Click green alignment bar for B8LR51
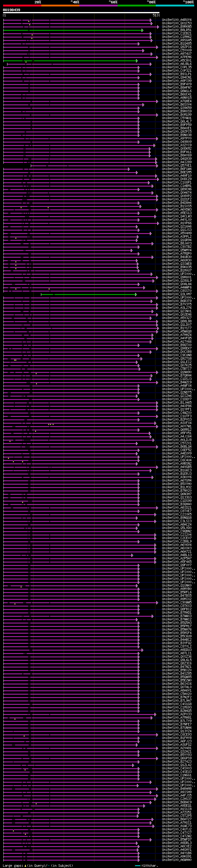Viewport: 197px width, 868px height. click(73, 30)
